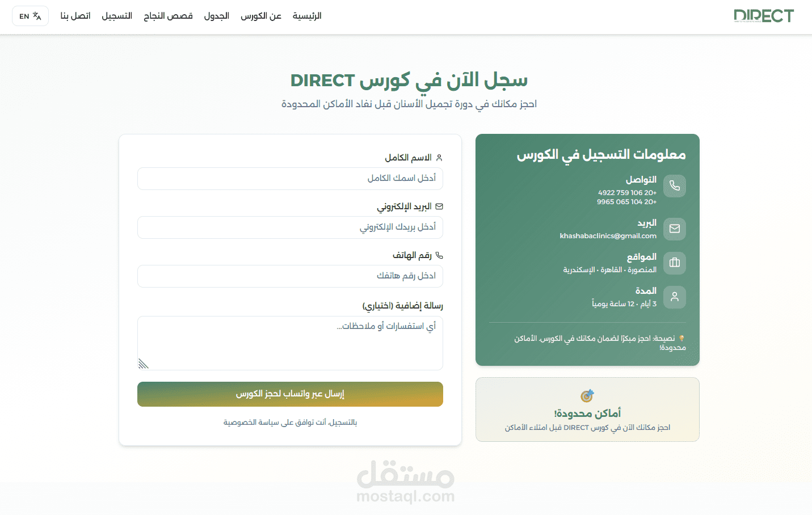Grab the textarea resize handle corner

144,364
